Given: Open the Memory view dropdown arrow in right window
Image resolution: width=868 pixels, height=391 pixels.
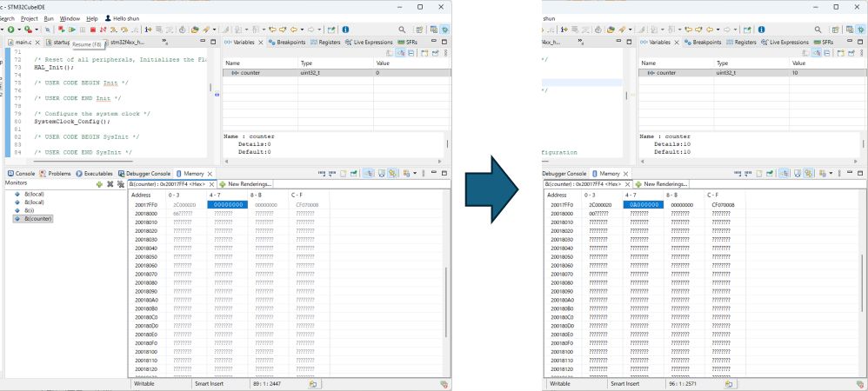Looking at the screenshot, I should [x=831, y=174].
